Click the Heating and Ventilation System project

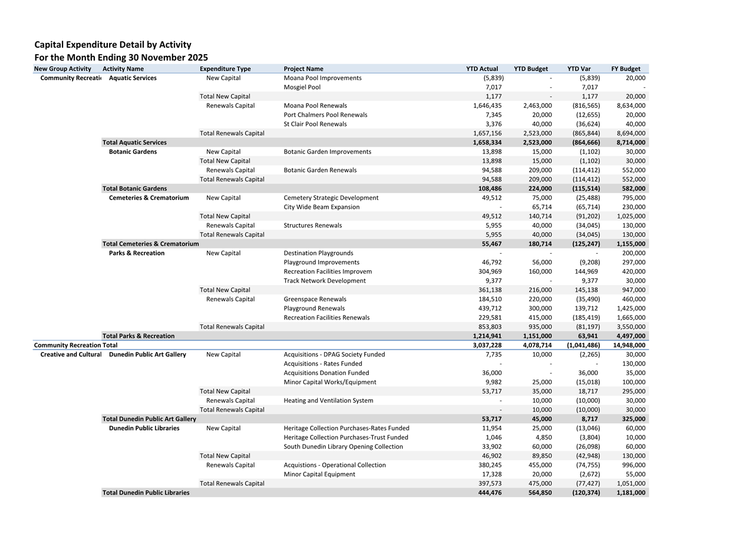pos(328,400)
